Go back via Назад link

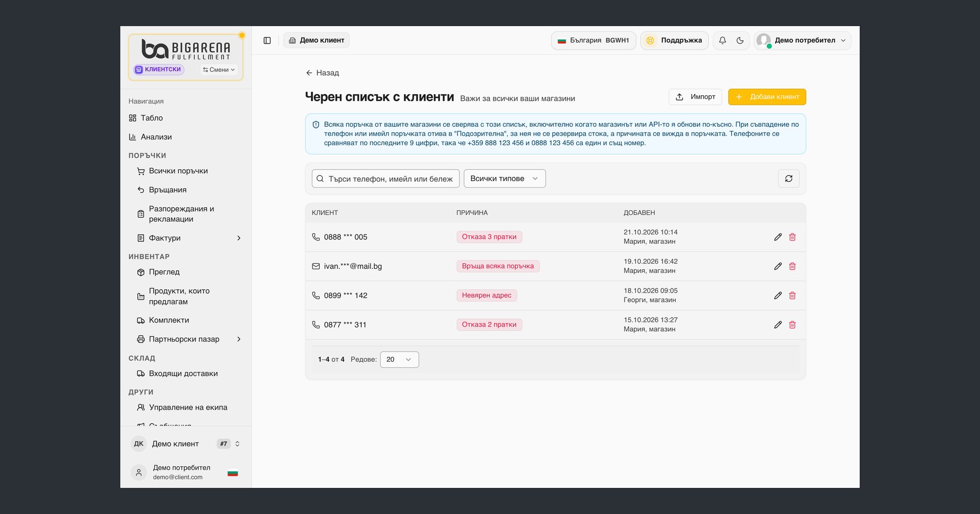click(322, 73)
